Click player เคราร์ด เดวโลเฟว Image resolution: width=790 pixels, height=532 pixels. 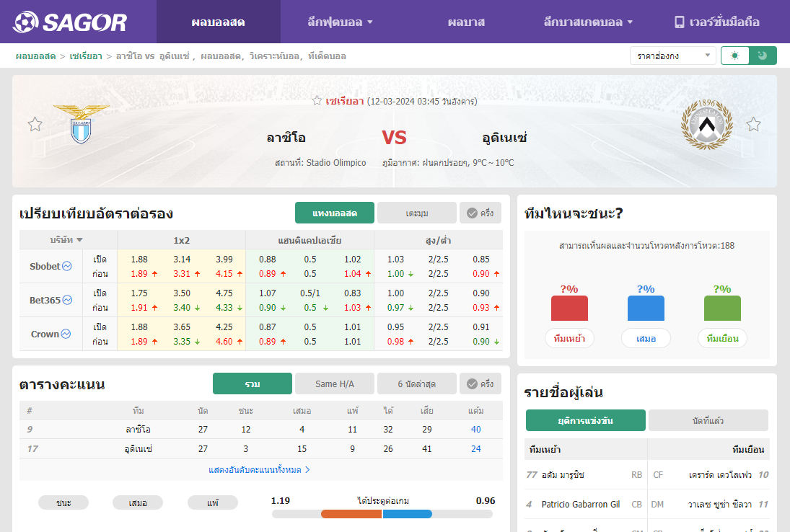pyautogui.click(x=720, y=474)
